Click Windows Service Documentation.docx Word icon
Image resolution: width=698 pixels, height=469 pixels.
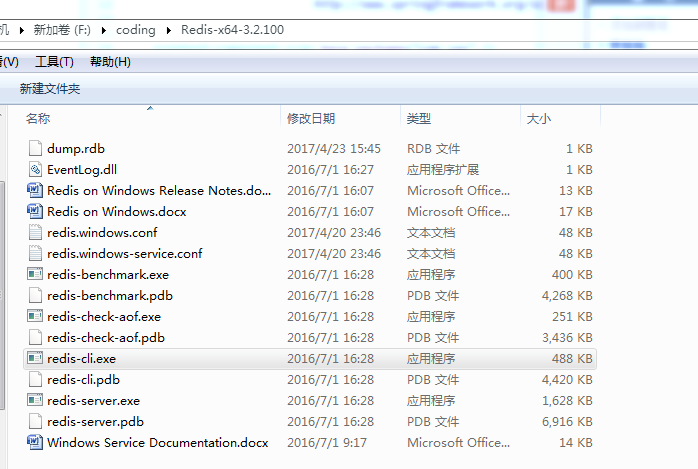pyautogui.click(x=35, y=442)
